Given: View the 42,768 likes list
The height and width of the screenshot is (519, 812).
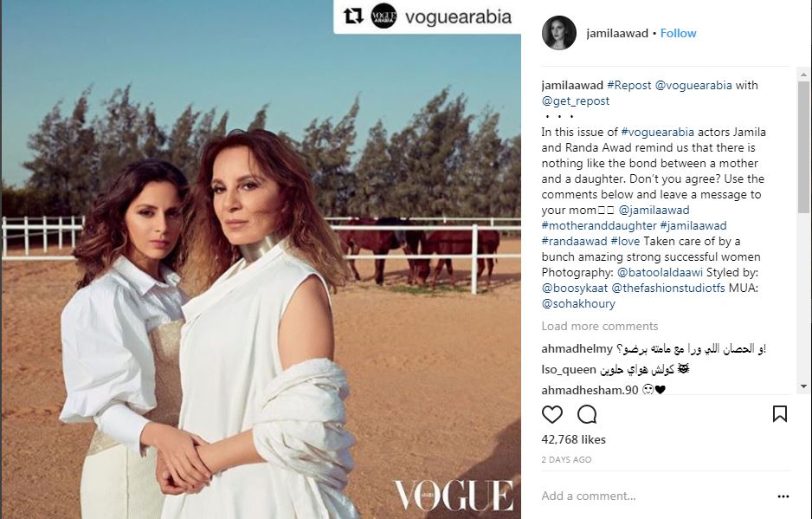Looking at the screenshot, I should click(573, 439).
